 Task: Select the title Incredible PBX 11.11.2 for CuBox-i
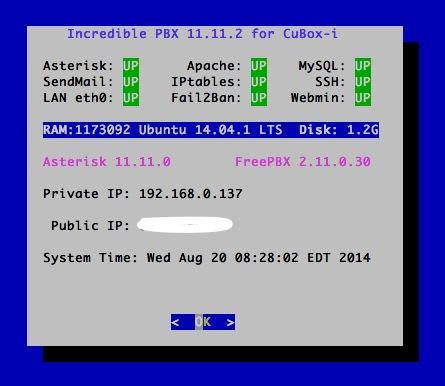pos(203,34)
